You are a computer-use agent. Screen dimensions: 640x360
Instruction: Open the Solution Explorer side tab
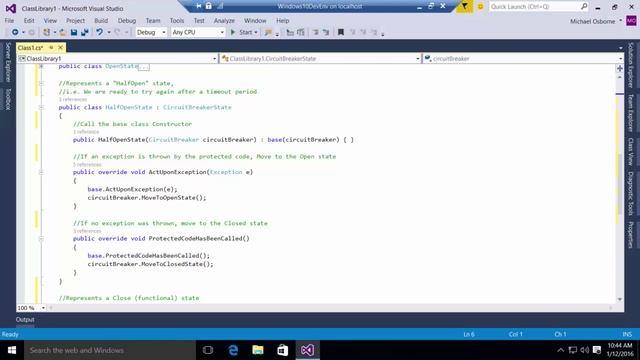coord(631,65)
